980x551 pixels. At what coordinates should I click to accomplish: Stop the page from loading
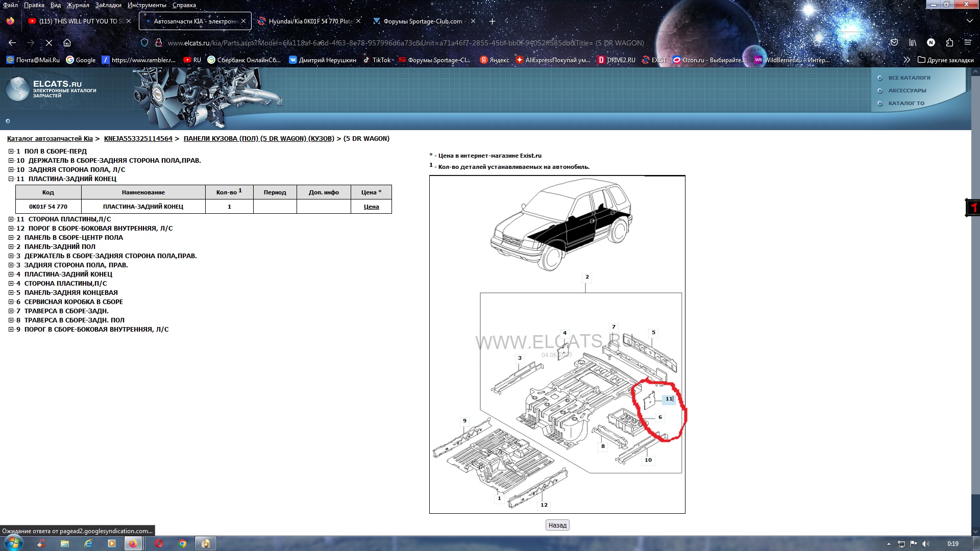[49, 43]
